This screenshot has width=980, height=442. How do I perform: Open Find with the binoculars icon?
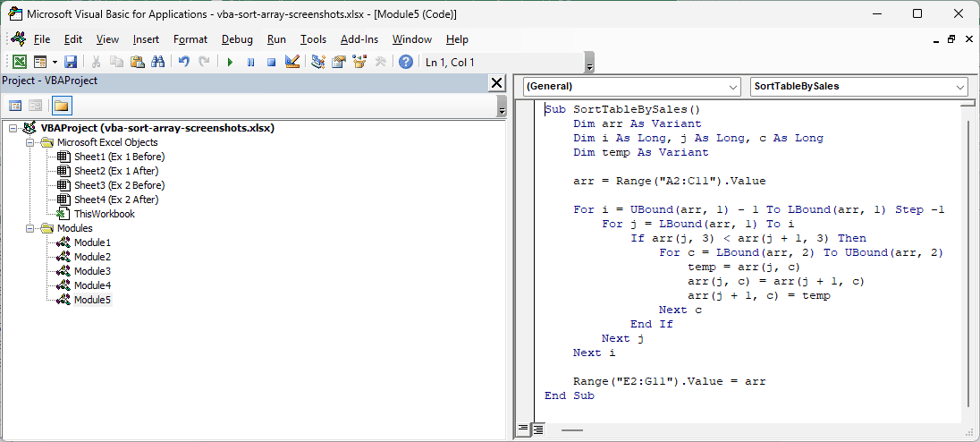157,62
